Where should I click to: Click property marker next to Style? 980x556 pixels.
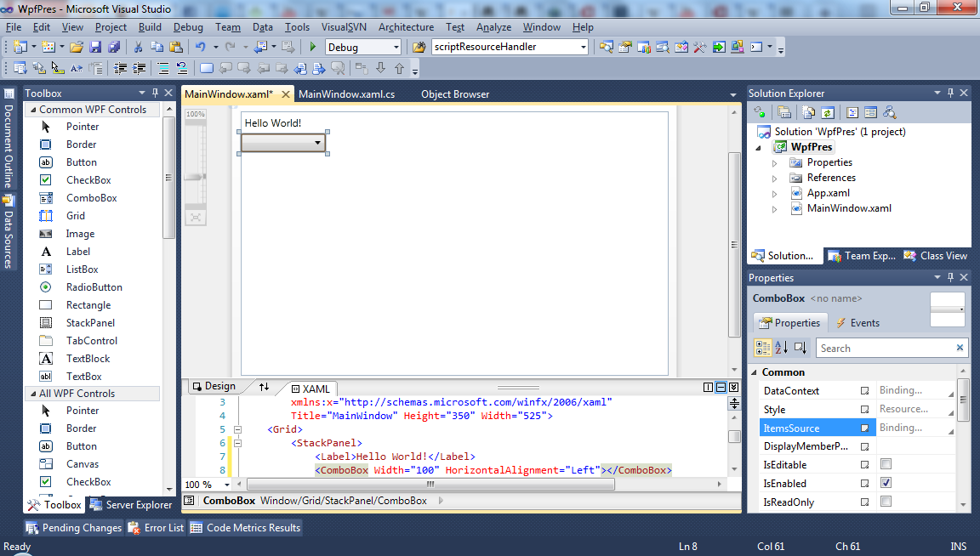pyautogui.click(x=865, y=410)
